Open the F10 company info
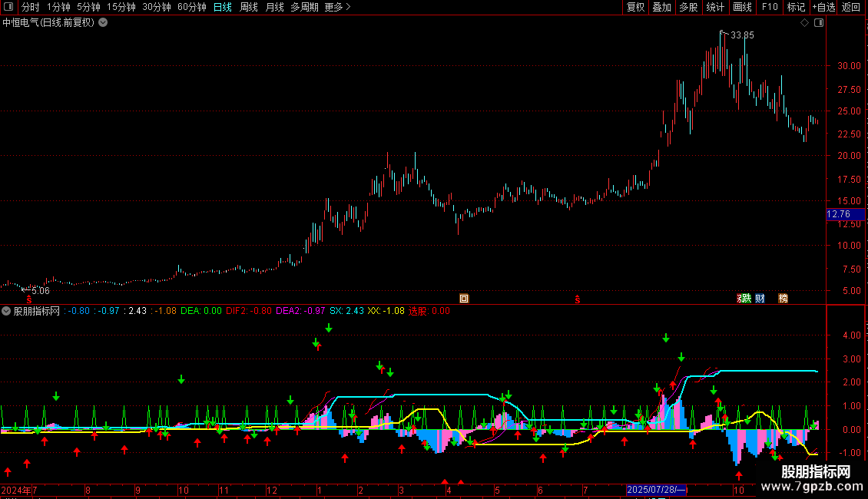The width and height of the screenshot is (868, 499). [770, 7]
